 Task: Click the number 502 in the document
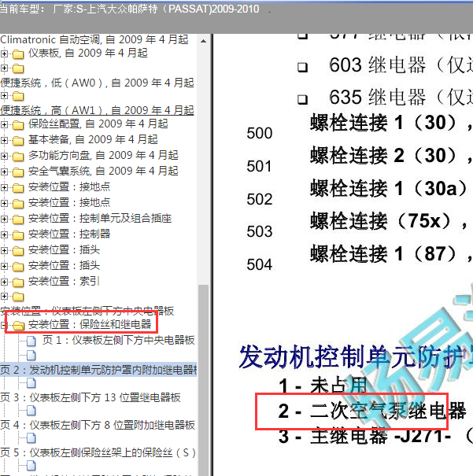[x=260, y=199]
